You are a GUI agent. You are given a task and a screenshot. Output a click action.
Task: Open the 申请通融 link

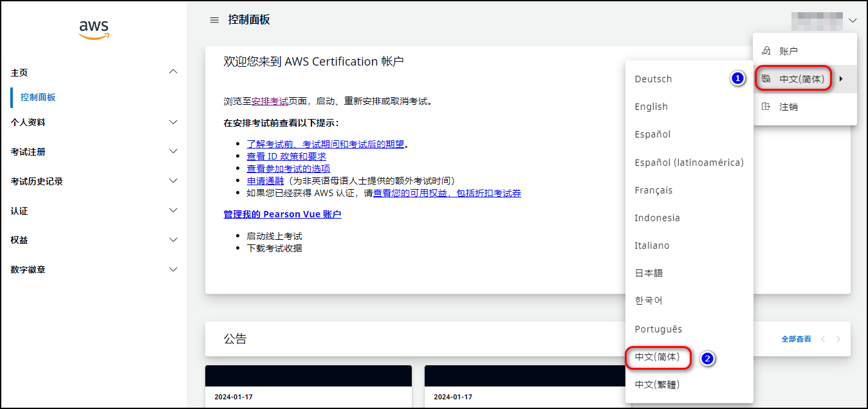click(x=265, y=181)
